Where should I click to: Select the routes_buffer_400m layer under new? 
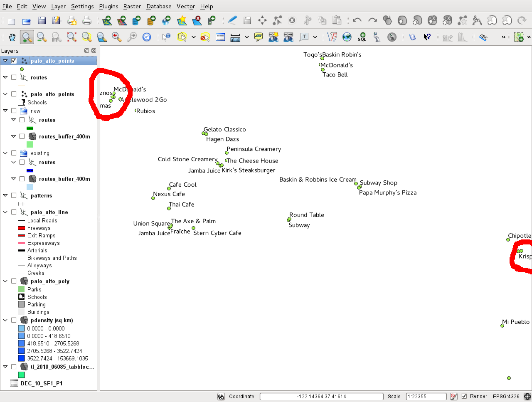pyautogui.click(x=64, y=136)
